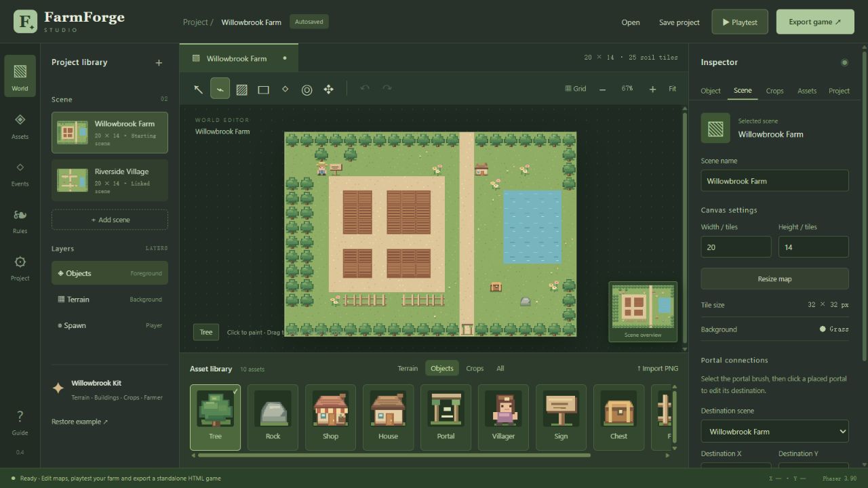Filter the Asset library by Terrain
Screen dimensions: 868x488
click(408, 369)
